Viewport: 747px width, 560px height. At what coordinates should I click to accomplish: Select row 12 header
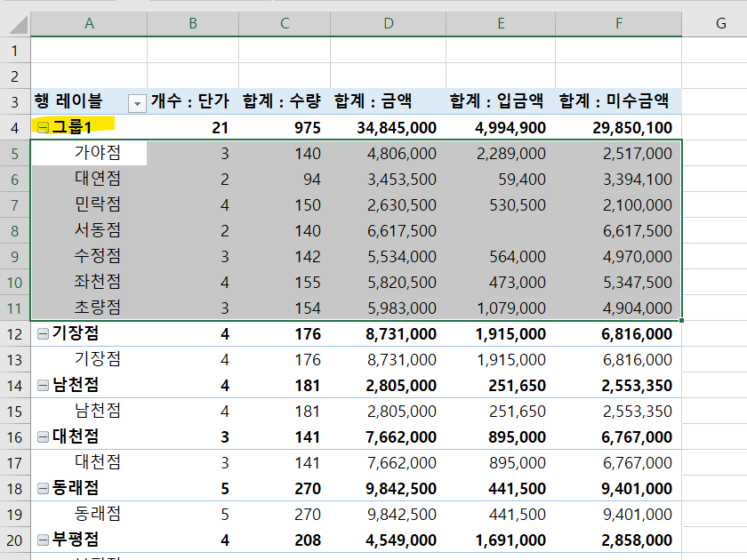(15, 334)
